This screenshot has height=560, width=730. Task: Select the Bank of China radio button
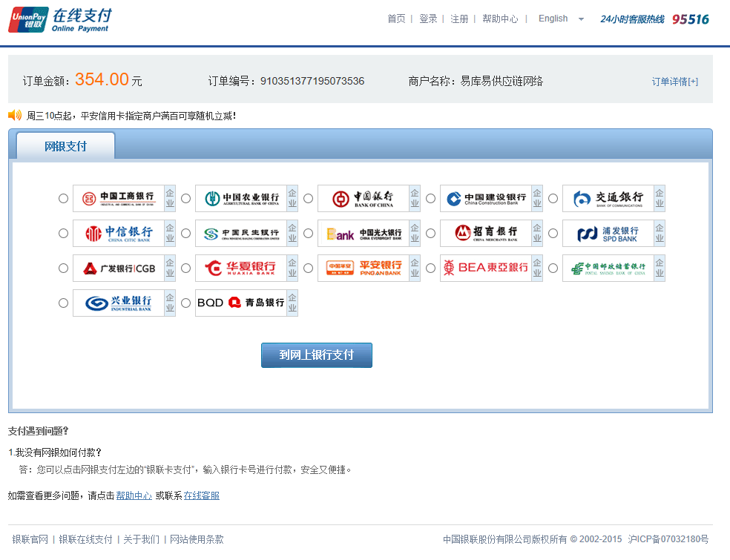coord(308,198)
